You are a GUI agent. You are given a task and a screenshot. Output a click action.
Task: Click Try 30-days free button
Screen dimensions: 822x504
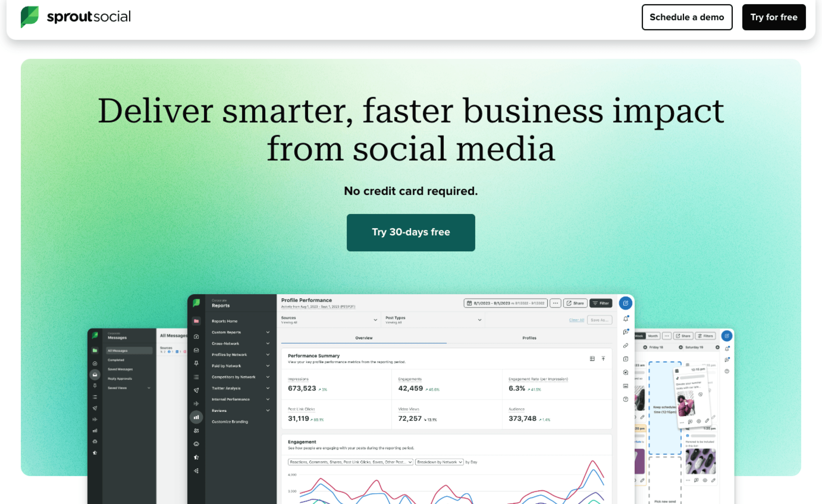pyautogui.click(x=411, y=232)
